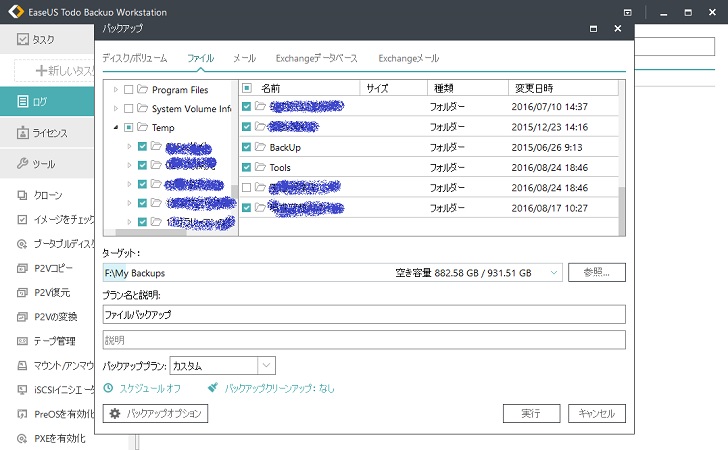This screenshot has height=450, width=728.
Task: Click the broom icon for backup cleanup
Action: pyautogui.click(x=213, y=387)
